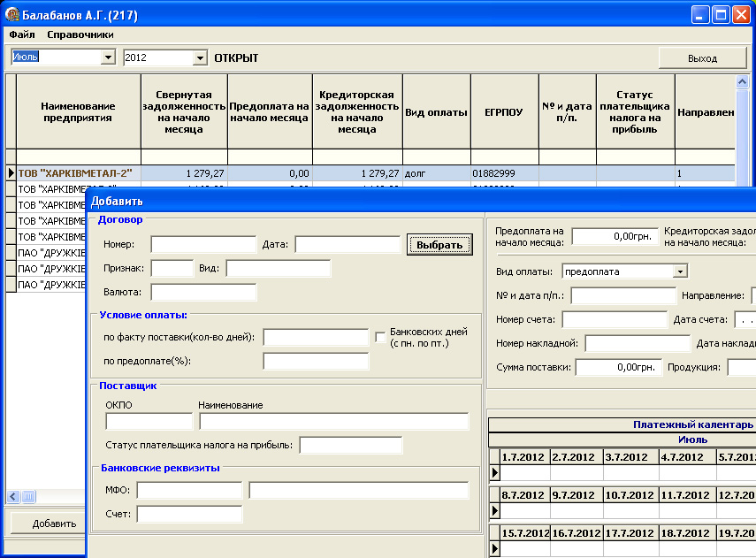
Task: Enable the Банковских дней checkbox
Action: [380, 337]
